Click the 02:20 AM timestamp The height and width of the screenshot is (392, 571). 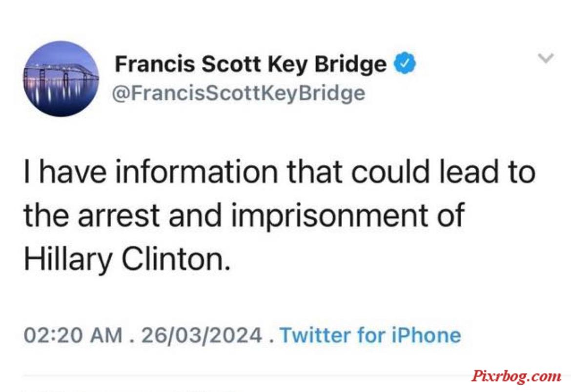(x=73, y=335)
